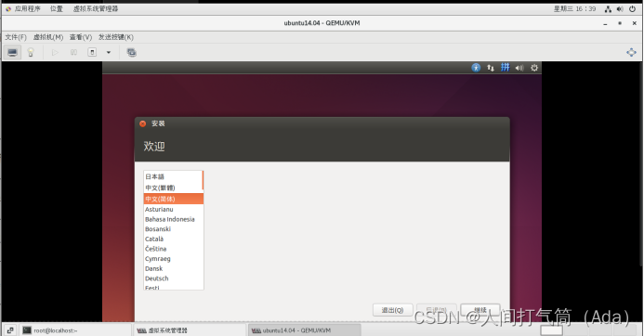Open the 文件(F) menu
The width and height of the screenshot is (644, 336).
tap(16, 37)
